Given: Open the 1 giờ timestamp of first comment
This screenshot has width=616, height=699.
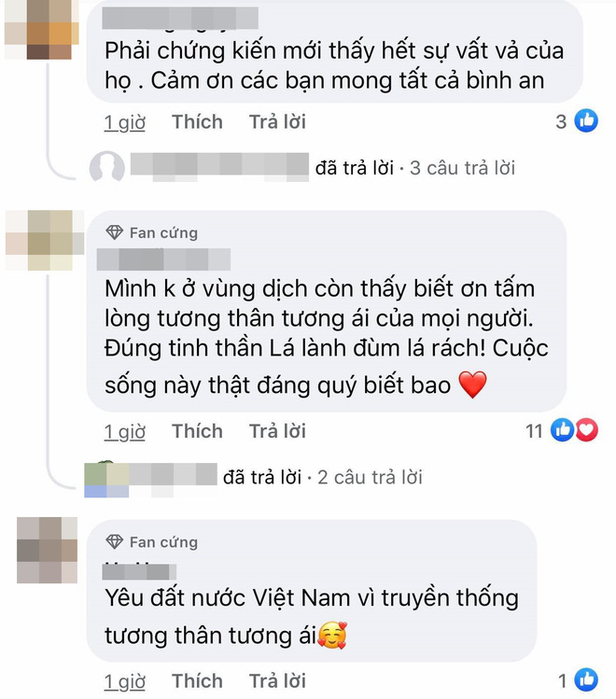Looking at the screenshot, I should click(x=125, y=122).
